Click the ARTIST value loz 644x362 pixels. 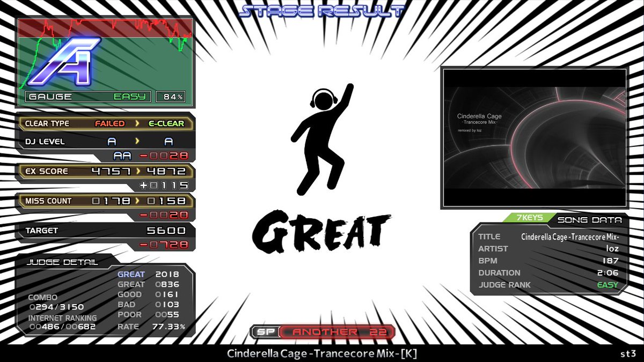point(612,249)
